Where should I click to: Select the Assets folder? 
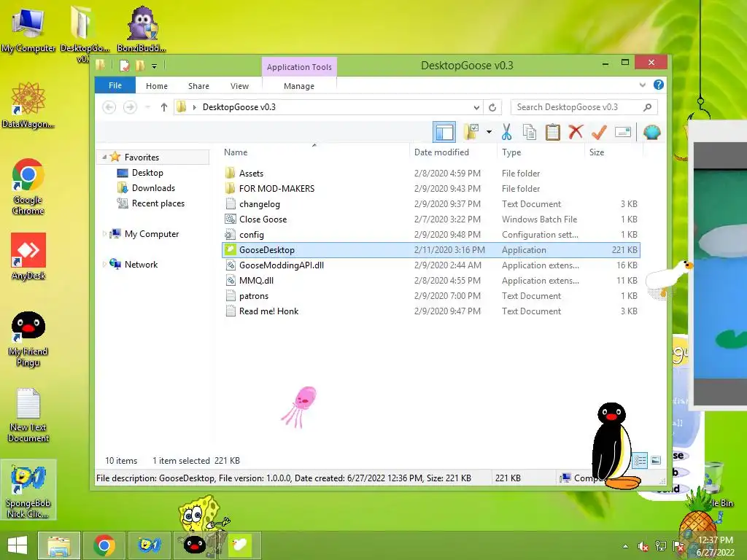click(431, 174)
